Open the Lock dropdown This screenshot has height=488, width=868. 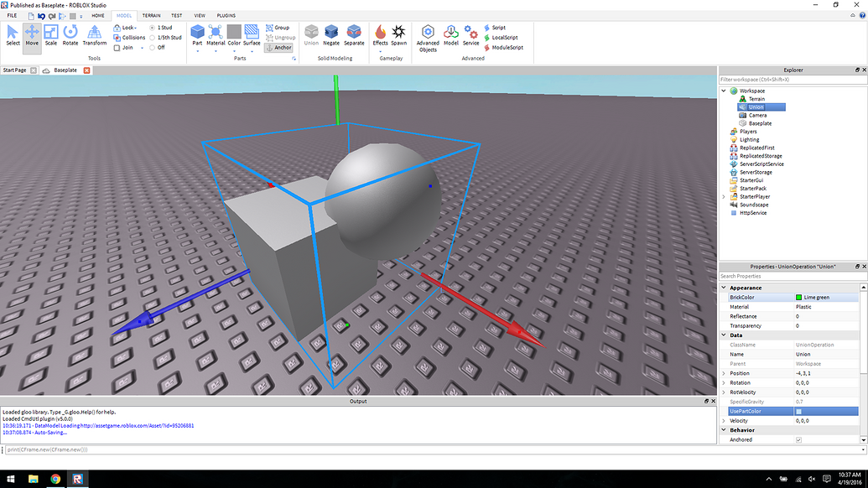point(125,28)
